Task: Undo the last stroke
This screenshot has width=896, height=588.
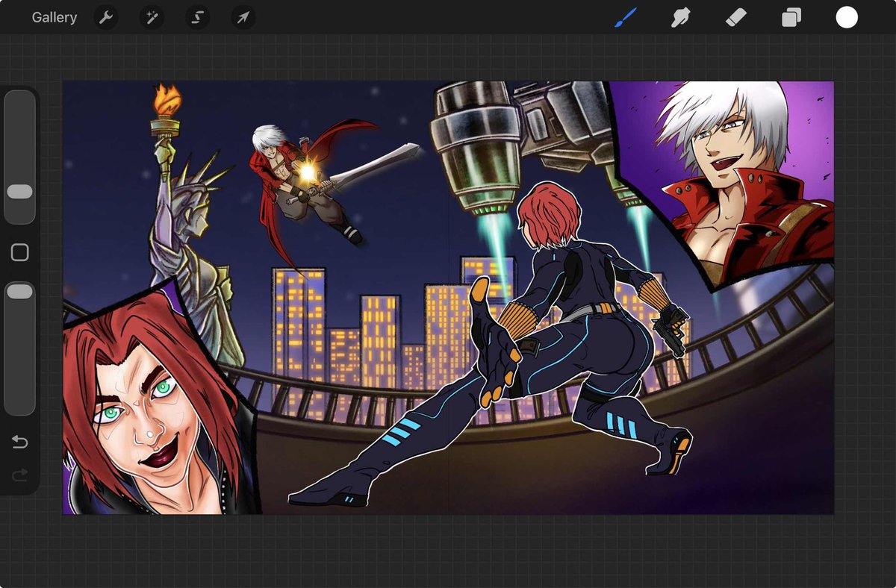Action: [19, 442]
